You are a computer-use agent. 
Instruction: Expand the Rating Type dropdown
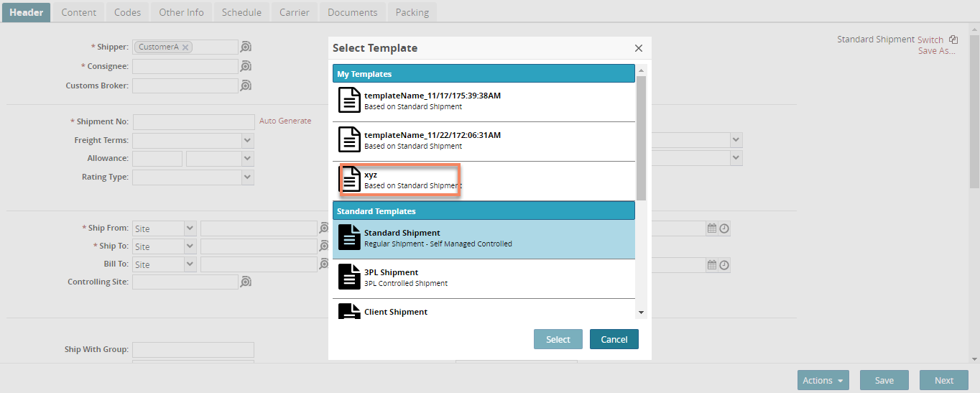[x=248, y=177]
